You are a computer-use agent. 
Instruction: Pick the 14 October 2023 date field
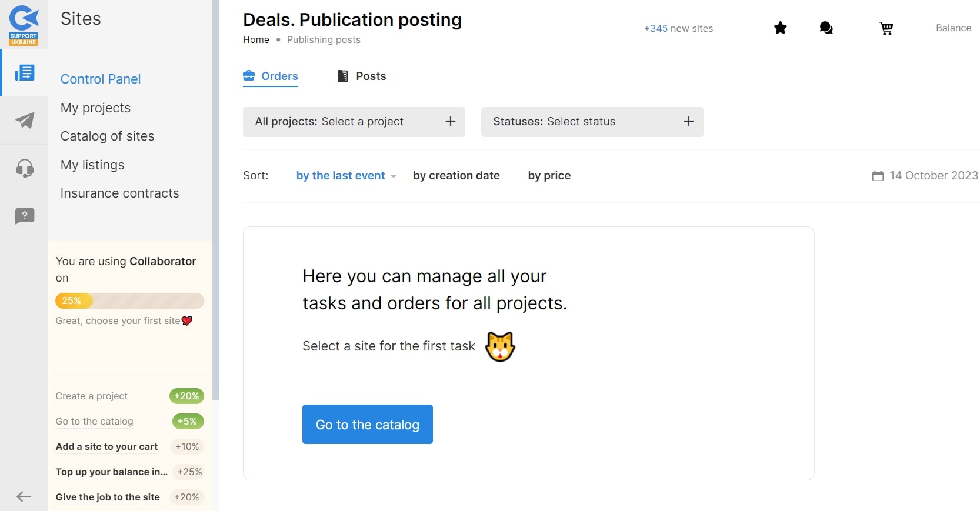tap(925, 175)
